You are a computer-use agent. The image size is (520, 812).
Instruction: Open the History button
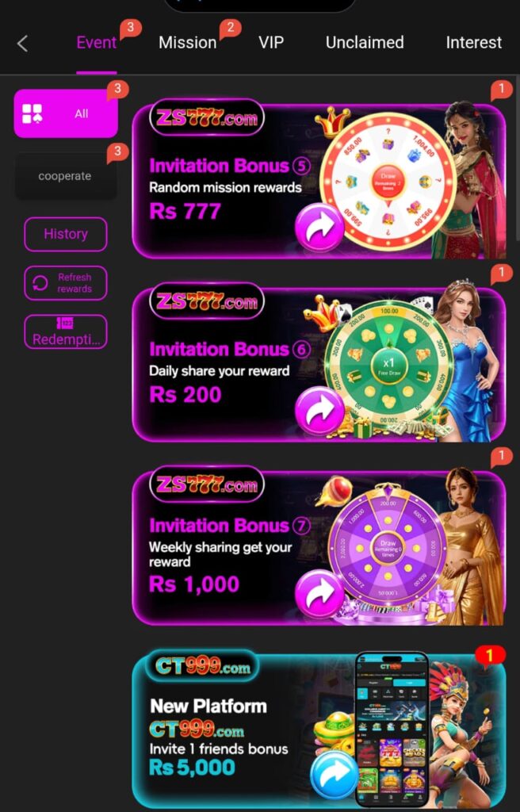click(x=66, y=234)
